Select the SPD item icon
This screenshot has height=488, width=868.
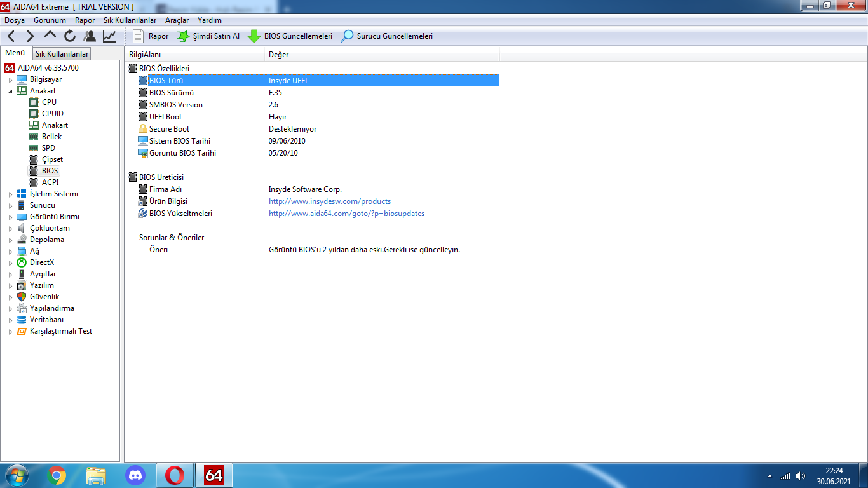(34, 148)
